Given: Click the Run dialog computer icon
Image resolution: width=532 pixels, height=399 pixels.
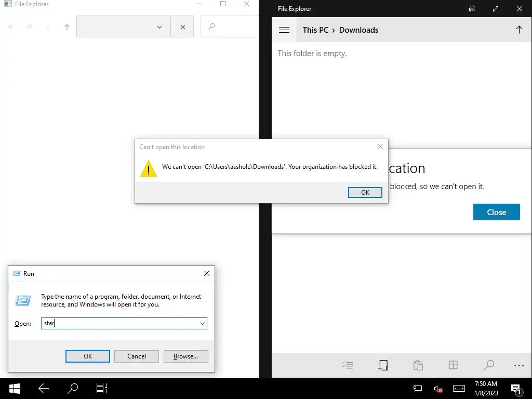Looking at the screenshot, I should click(23, 300).
